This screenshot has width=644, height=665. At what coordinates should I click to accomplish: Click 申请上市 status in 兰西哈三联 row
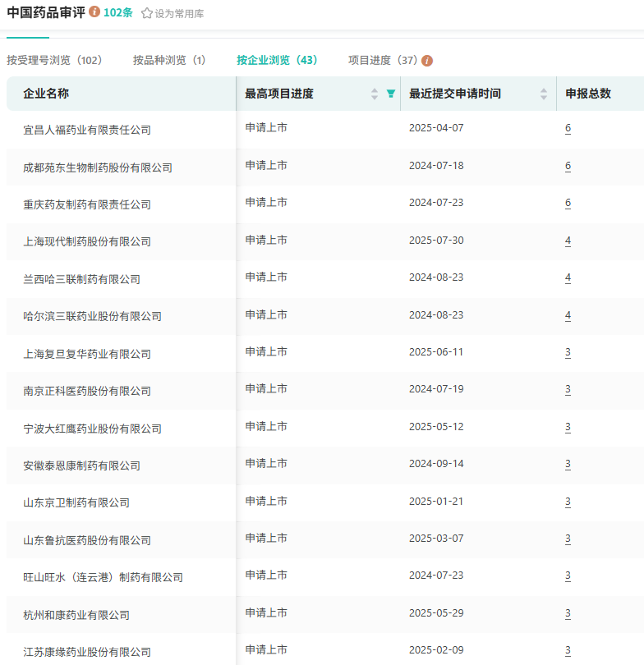(x=266, y=277)
